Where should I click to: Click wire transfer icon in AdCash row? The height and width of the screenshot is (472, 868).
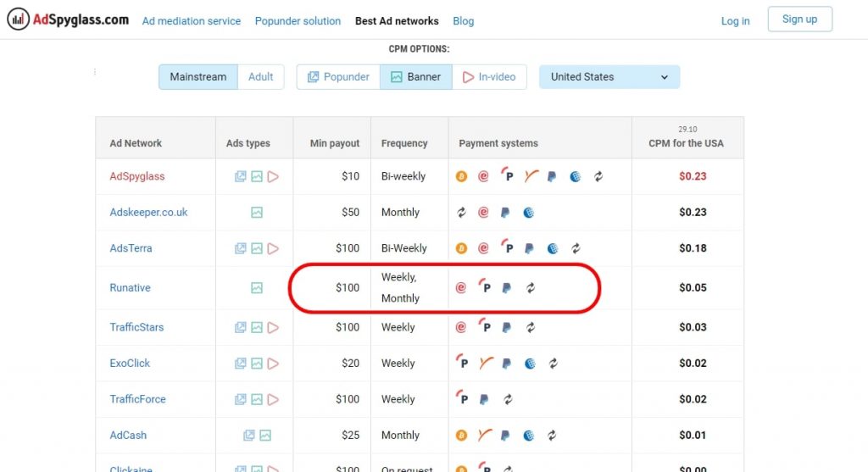[552, 436]
